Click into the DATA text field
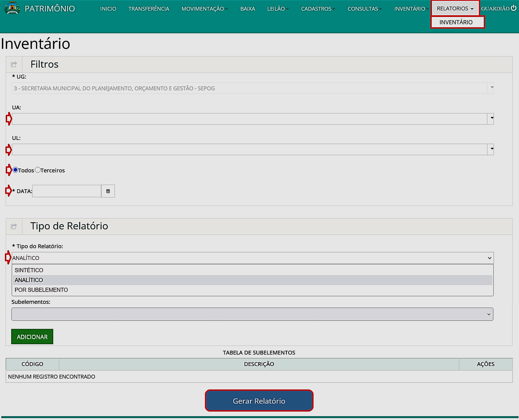The height and width of the screenshot is (420, 519). coord(67,191)
